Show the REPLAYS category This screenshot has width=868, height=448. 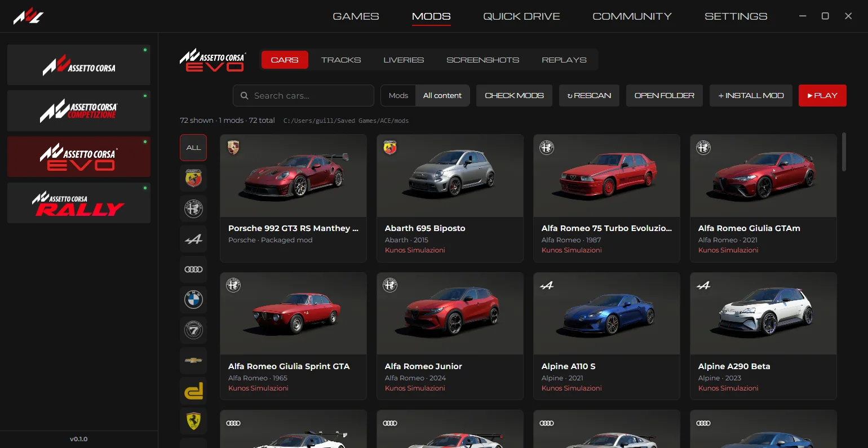point(564,60)
